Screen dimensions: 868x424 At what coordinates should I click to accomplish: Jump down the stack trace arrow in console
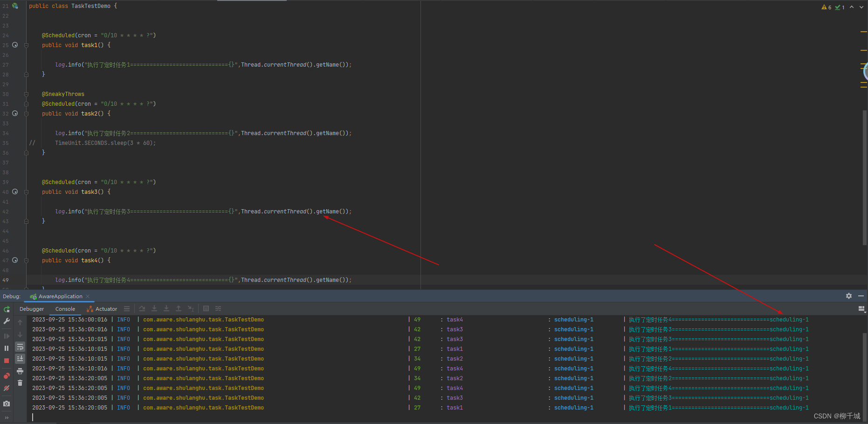[20, 335]
